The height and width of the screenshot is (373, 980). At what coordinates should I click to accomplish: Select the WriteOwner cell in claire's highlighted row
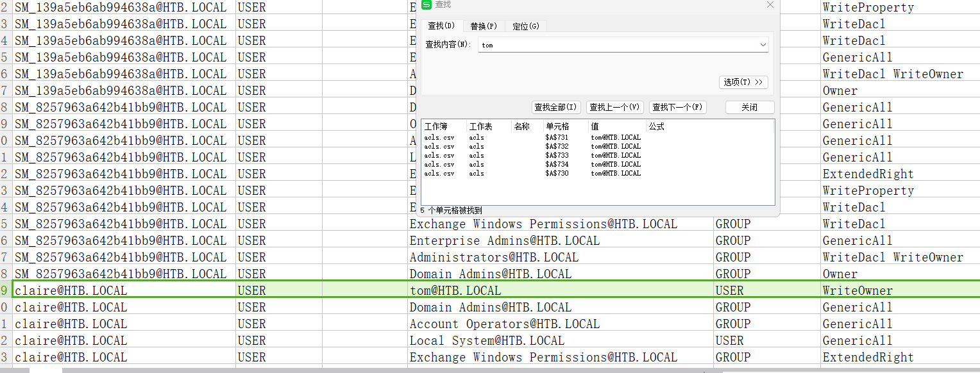(857, 291)
